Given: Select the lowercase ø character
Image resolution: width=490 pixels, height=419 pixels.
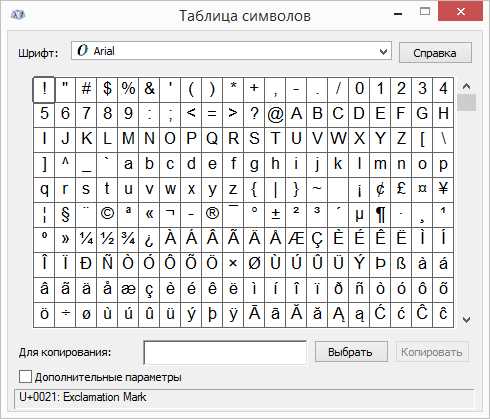Looking at the screenshot, I should [x=86, y=315].
